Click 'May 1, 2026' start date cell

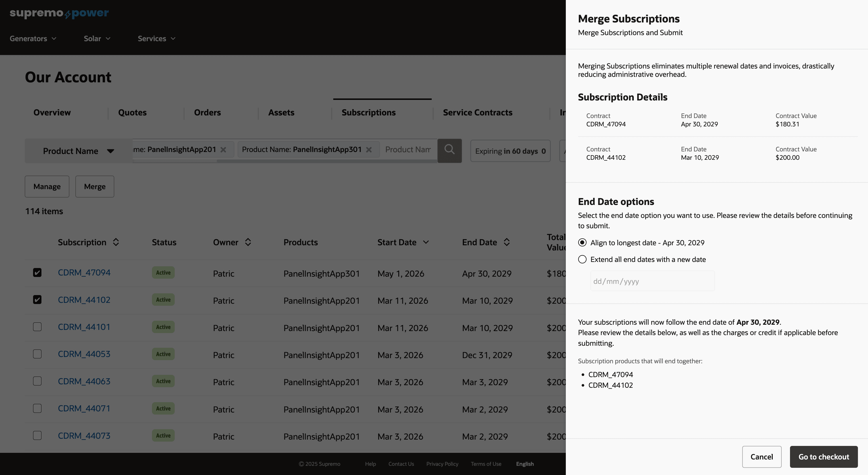tap(401, 273)
